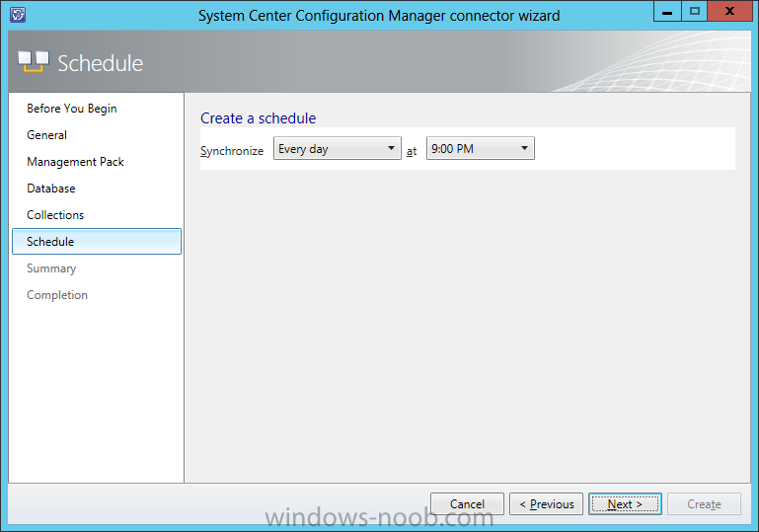Image resolution: width=759 pixels, height=532 pixels.
Task: Go back with the Previous button
Action: tap(546, 504)
